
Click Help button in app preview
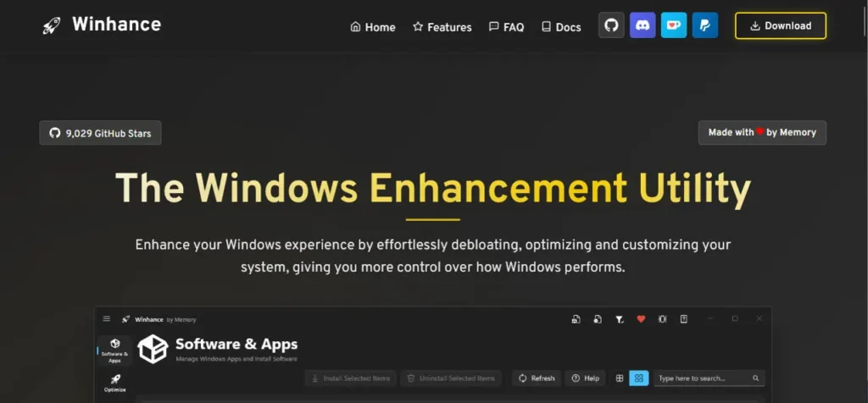click(586, 378)
